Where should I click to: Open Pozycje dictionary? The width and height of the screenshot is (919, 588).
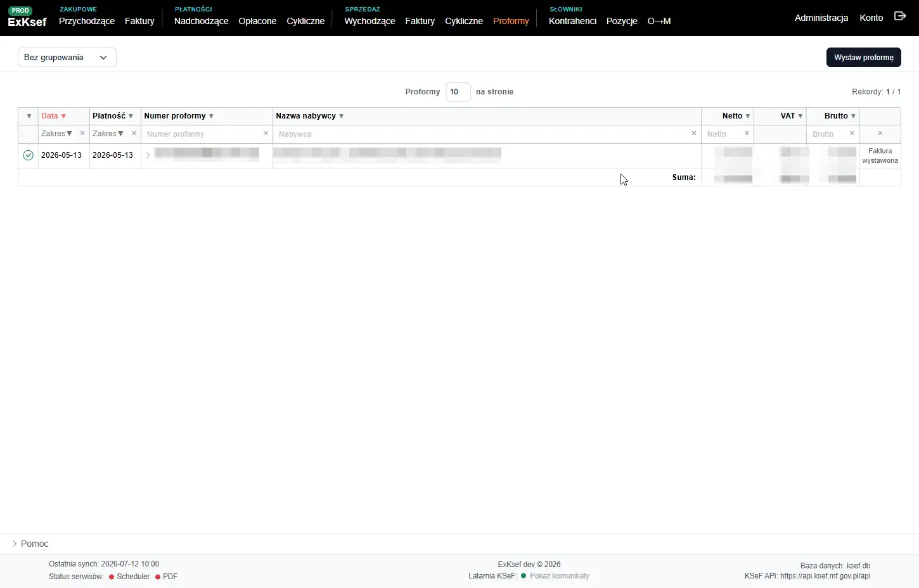(x=622, y=21)
